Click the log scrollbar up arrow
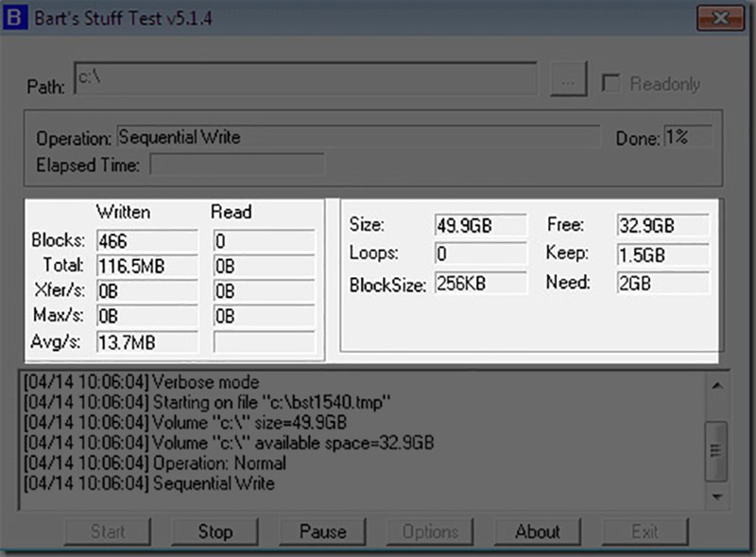The width and height of the screenshot is (756, 557). click(717, 386)
